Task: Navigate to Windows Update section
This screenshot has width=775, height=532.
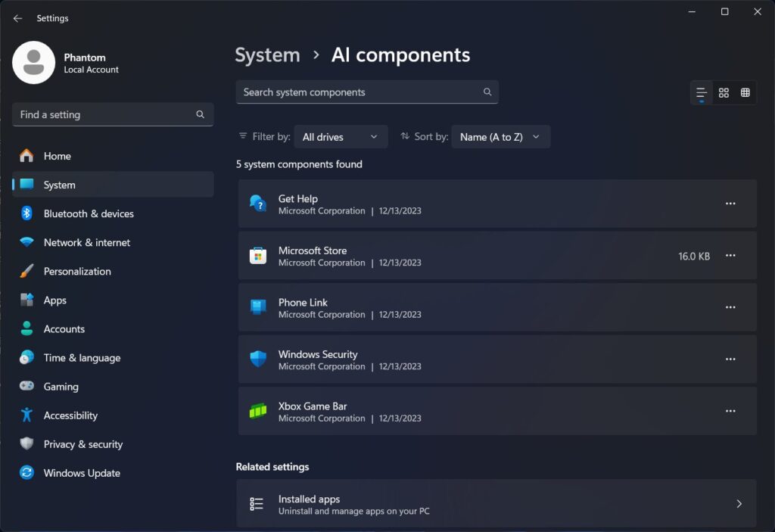Action: (82, 473)
